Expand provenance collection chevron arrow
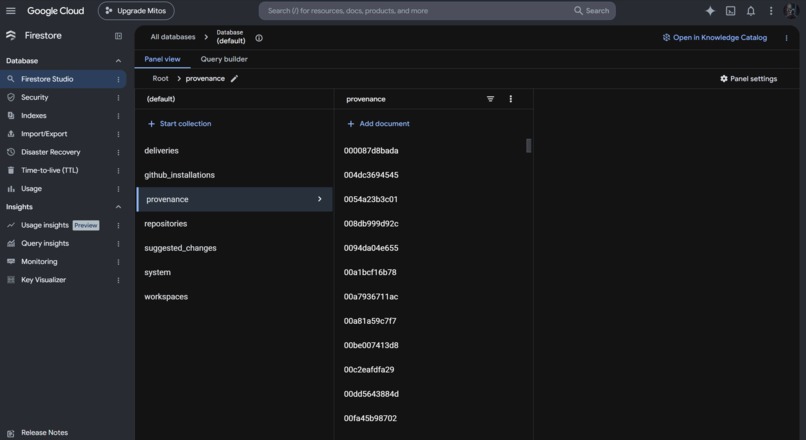 [x=320, y=199]
